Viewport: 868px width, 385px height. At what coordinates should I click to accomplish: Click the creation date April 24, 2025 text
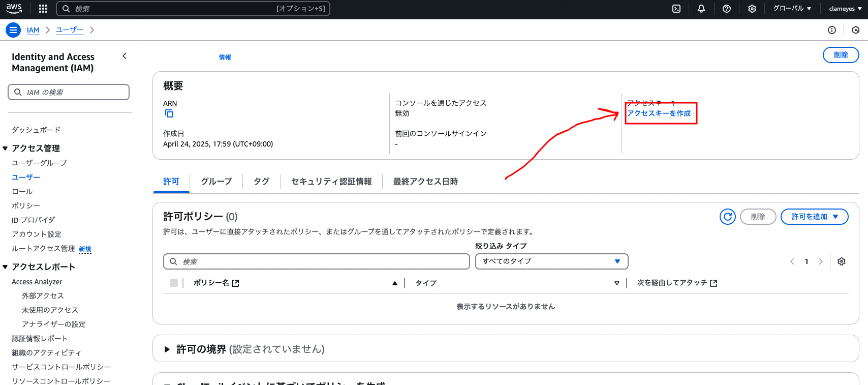[218, 144]
